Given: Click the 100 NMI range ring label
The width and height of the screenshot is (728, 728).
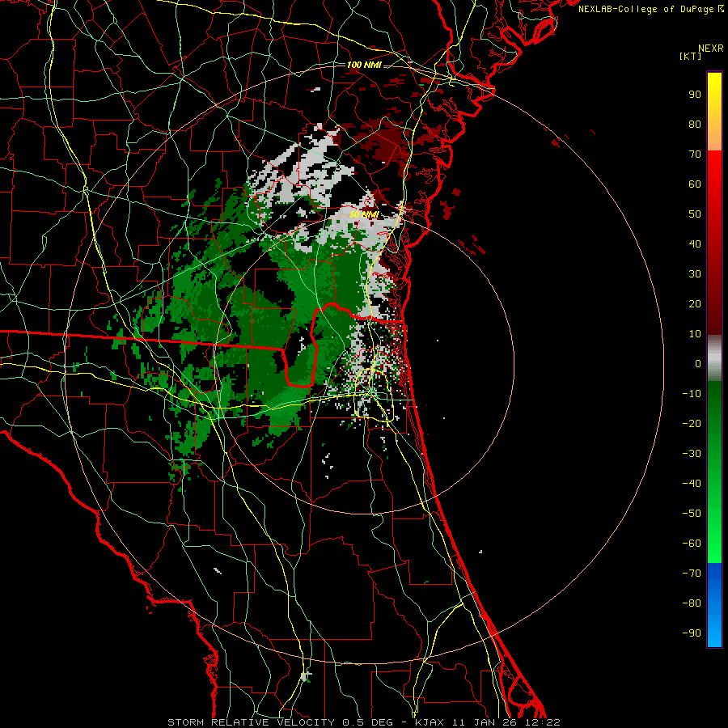Looking at the screenshot, I should 364,65.
